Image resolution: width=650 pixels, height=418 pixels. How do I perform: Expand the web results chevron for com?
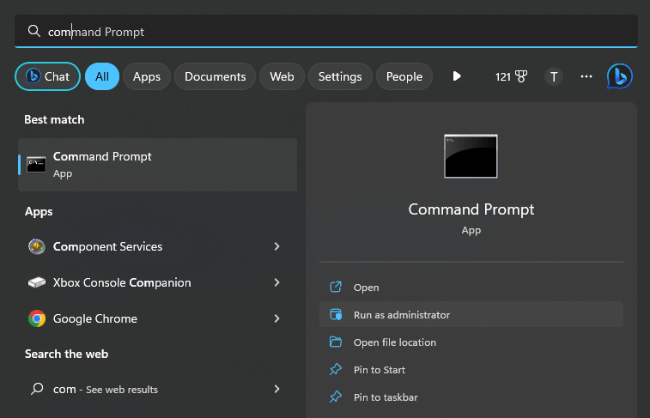tap(276, 389)
